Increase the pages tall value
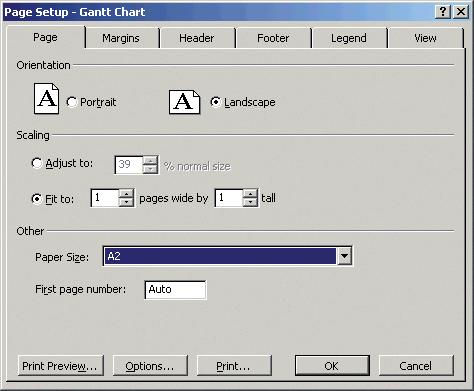The image size is (474, 391). [250, 194]
